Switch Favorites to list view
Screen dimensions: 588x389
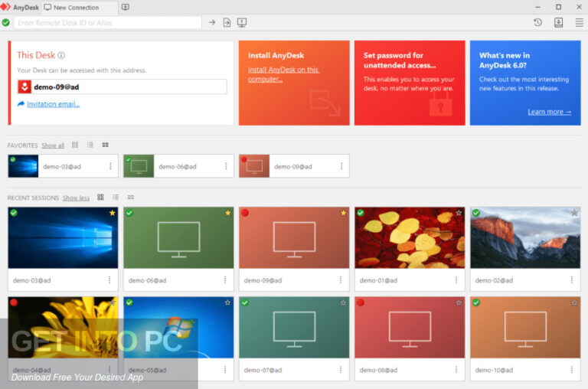click(90, 145)
